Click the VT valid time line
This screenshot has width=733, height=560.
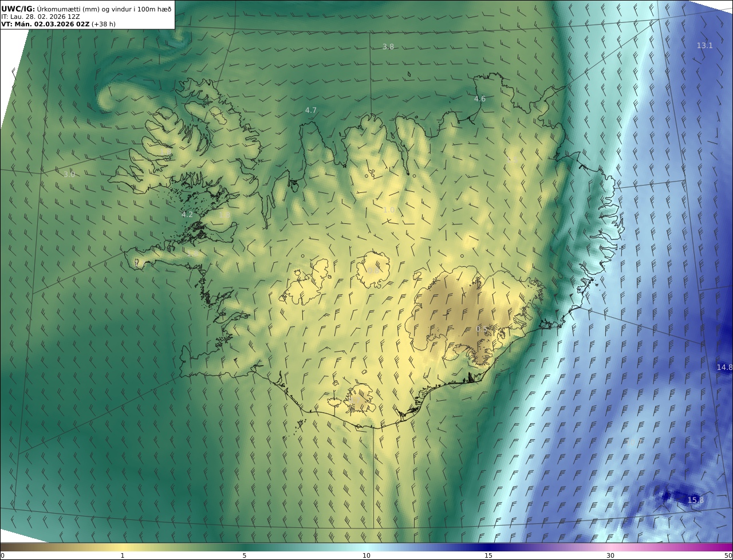pyautogui.click(x=58, y=24)
